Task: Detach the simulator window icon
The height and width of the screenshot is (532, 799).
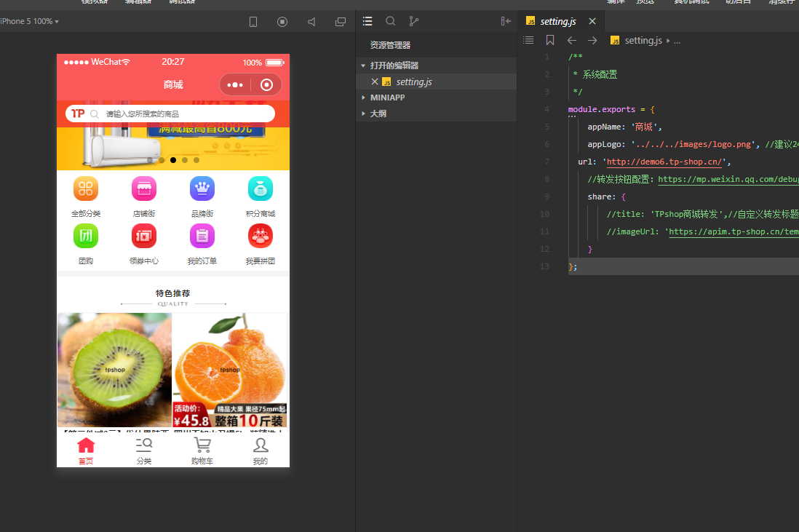Action: coord(341,21)
